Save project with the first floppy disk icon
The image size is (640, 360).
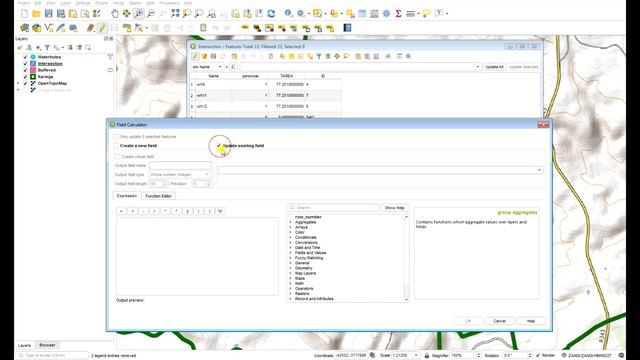click(49, 13)
